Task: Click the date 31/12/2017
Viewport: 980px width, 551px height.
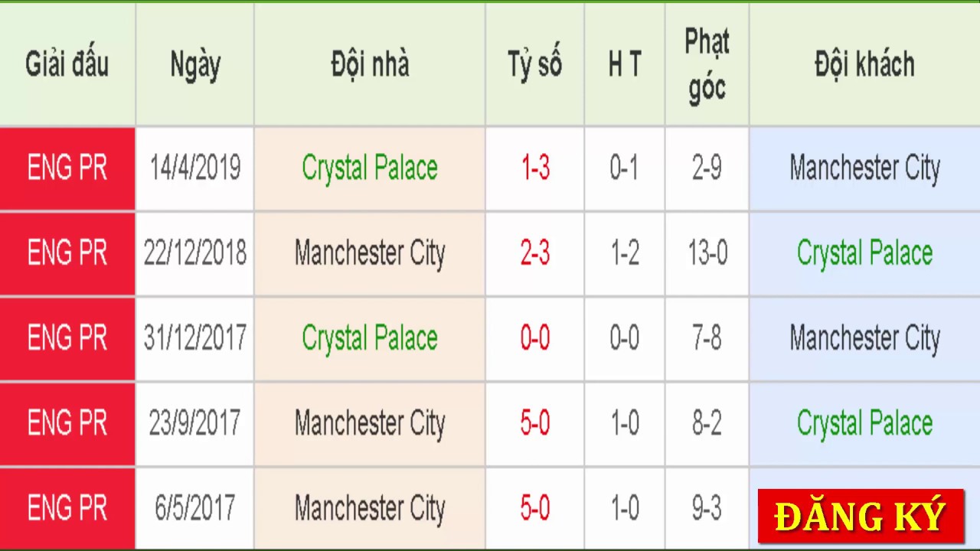Action: [195, 338]
